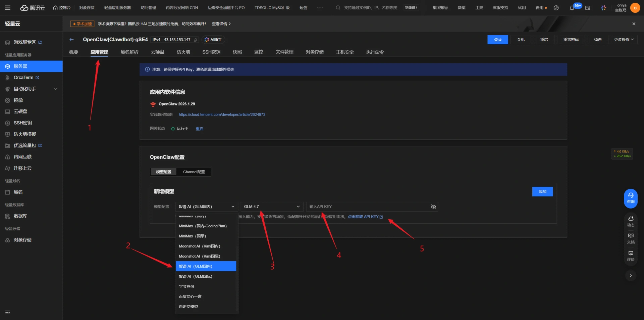644x320 pixels.
Task: Click the back arrow beside the OpenClaw instance name
Action: tap(71, 40)
